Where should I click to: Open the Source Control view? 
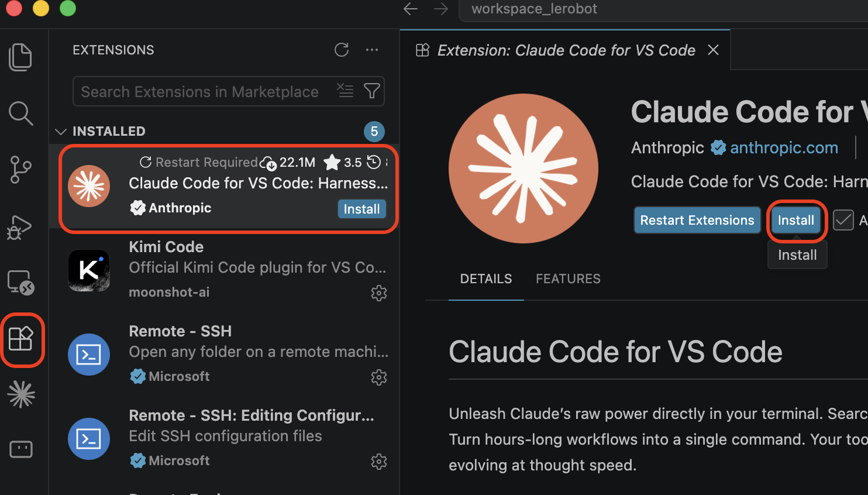click(x=20, y=170)
